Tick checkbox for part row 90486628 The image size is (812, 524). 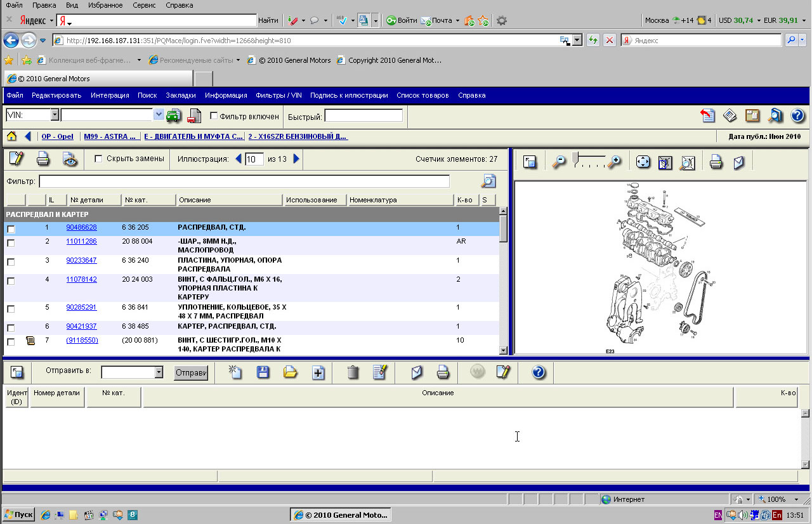[11, 229]
